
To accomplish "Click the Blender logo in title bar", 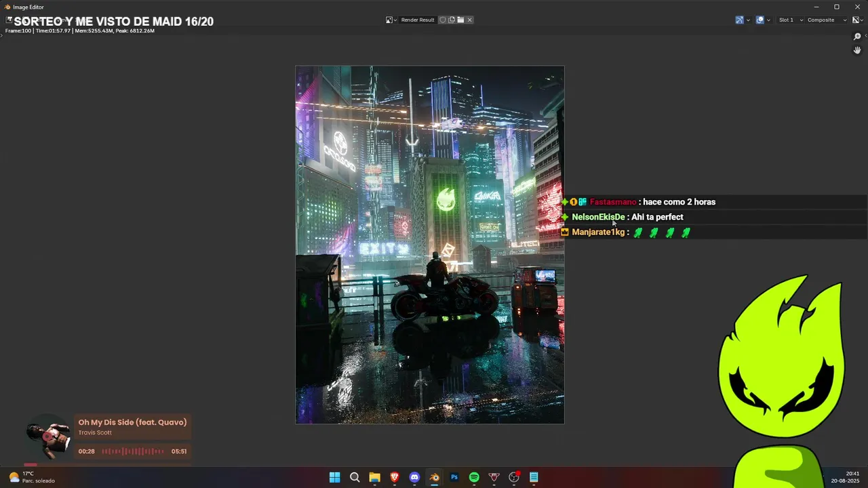I will tap(7, 7).
